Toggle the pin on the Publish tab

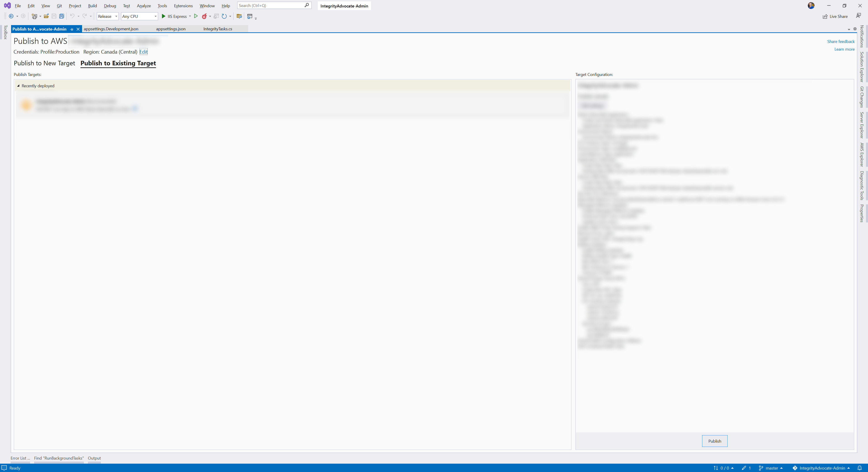(71, 29)
